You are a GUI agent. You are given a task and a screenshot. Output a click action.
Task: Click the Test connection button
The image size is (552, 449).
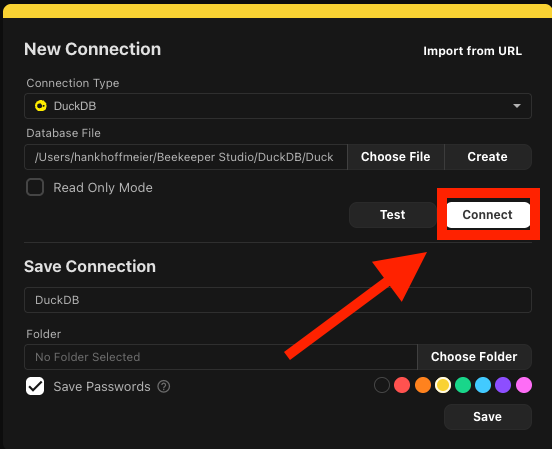393,215
